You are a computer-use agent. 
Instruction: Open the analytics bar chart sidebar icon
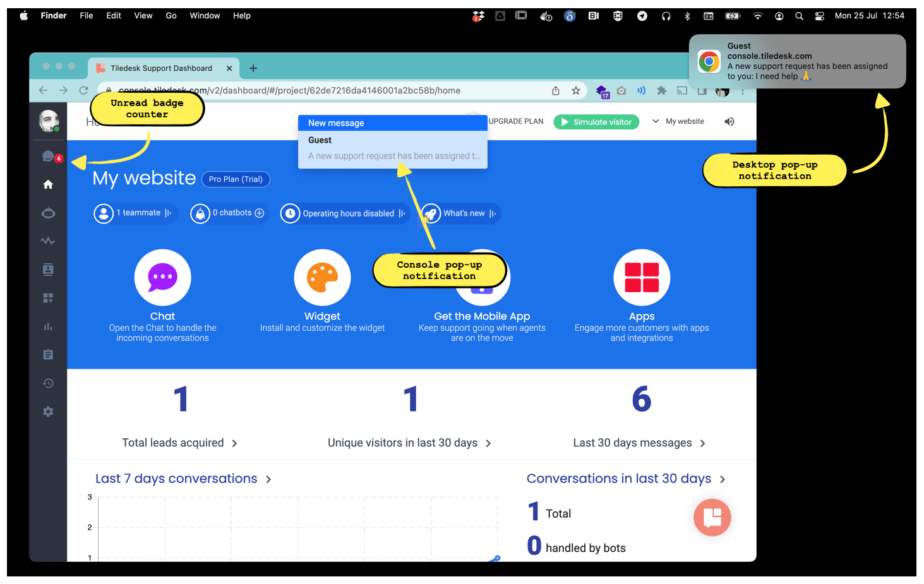pyautogui.click(x=48, y=326)
